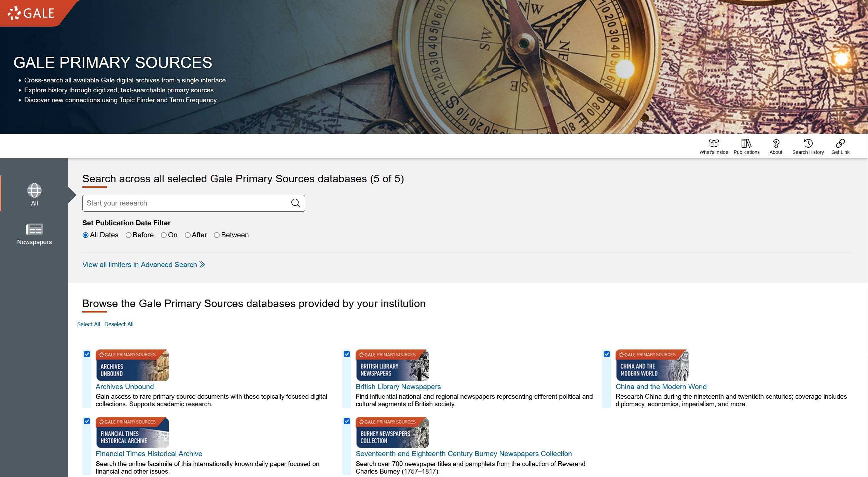Image resolution: width=868 pixels, height=477 pixels.
Task: Select the Between date filter radio
Action: coord(217,235)
